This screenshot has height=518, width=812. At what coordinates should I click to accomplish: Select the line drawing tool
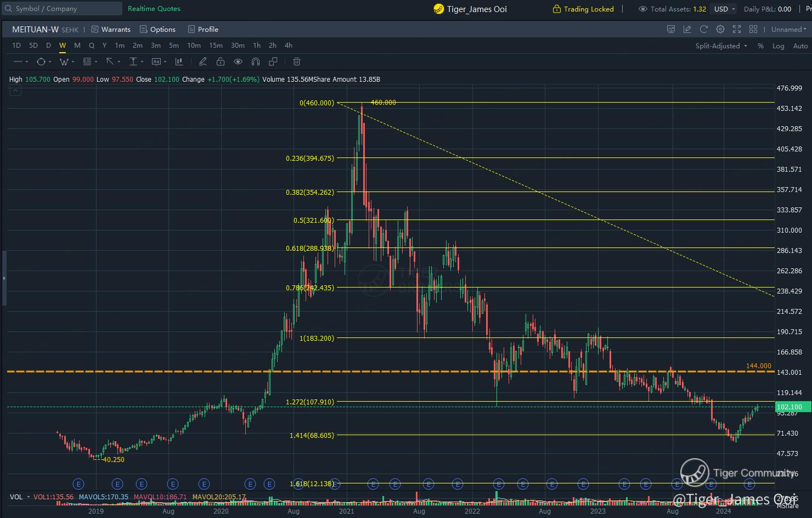(x=18, y=61)
